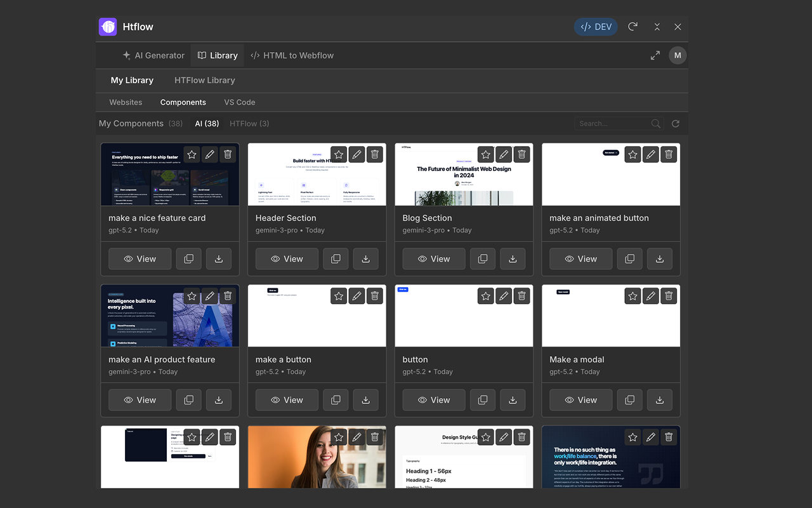View the 'Make a modal' component
The width and height of the screenshot is (812, 508).
(x=582, y=400)
